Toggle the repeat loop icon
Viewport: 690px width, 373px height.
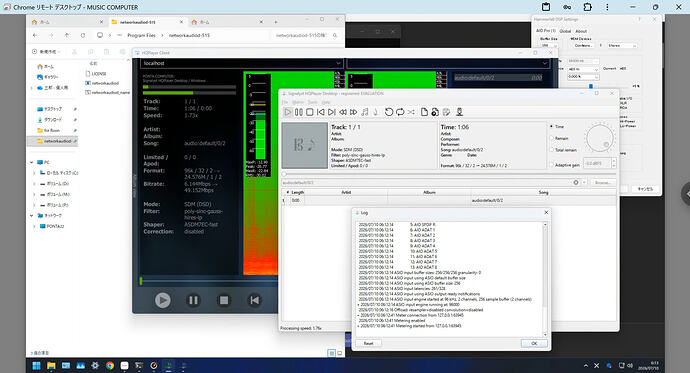(400, 112)
